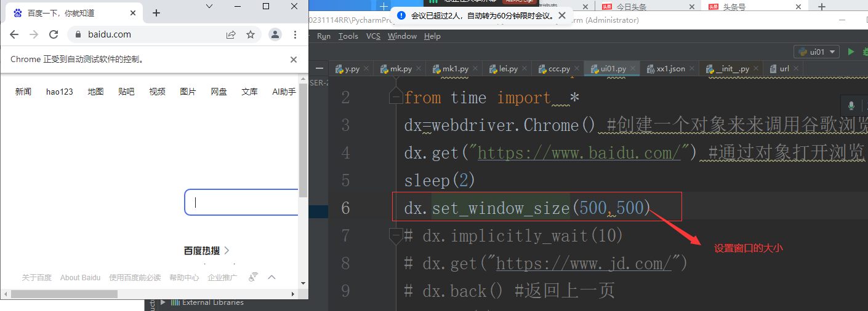Image resolution: width=868 pixels, height=311 pixels.
Task: Open 视频 link on Baidu
Action: pos(157,92)
